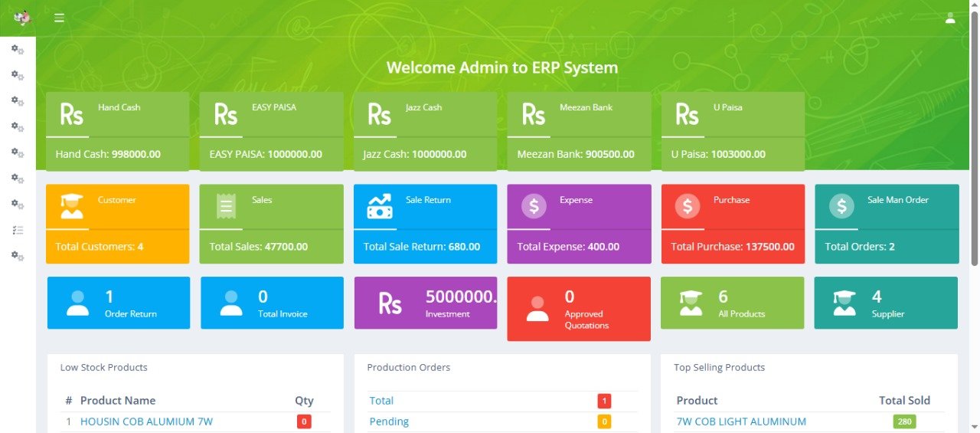Click the Investment Rs icon
The image size is (980, 433).
point(390,303)
